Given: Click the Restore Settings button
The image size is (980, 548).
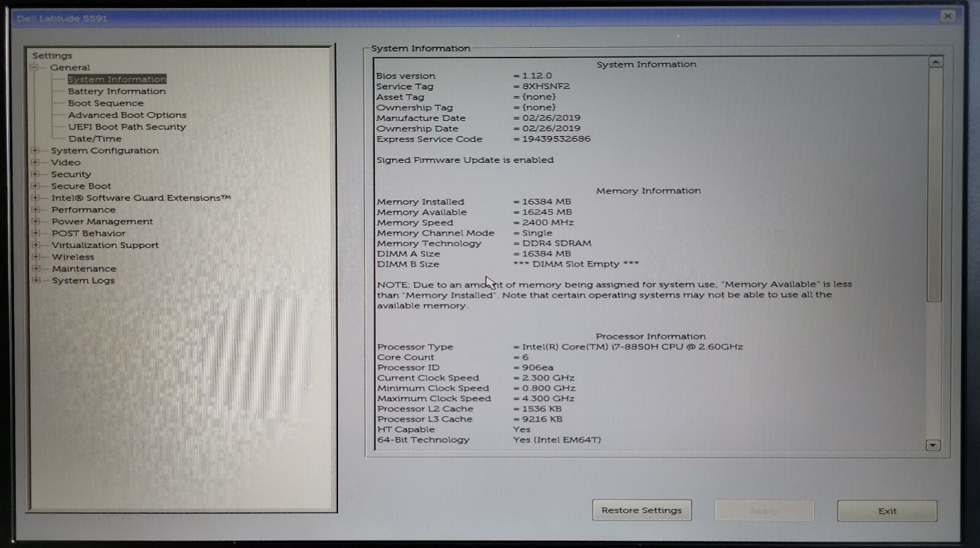Looking at the screenshot, I should tap(642, 510).
